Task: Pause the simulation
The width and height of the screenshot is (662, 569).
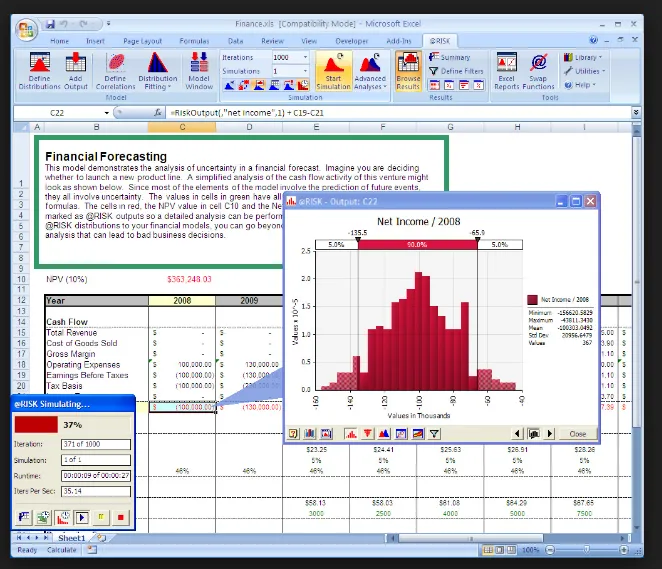Action: tap(101, 517)
